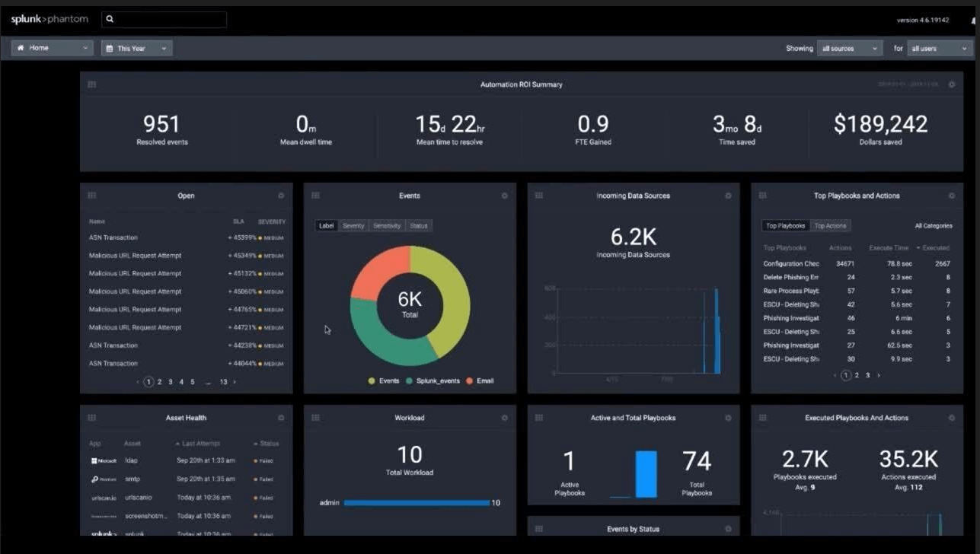Select the Label tab in Events panel

pyautogui.click(x=326, y=225)
